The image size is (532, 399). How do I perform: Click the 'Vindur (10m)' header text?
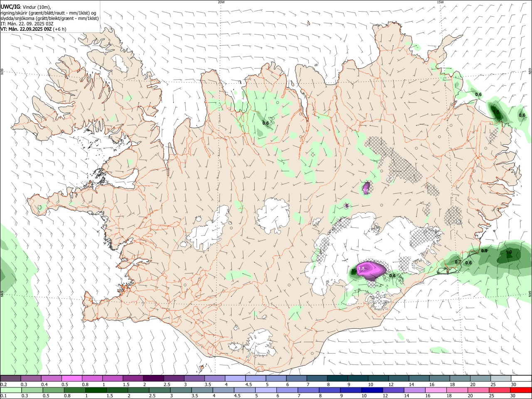click(x=37, y=7)
